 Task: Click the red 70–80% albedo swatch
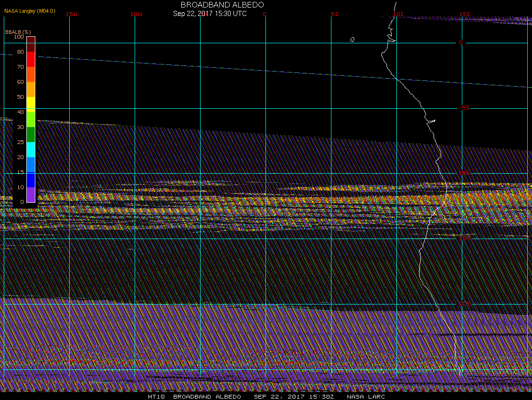[31, 59]
